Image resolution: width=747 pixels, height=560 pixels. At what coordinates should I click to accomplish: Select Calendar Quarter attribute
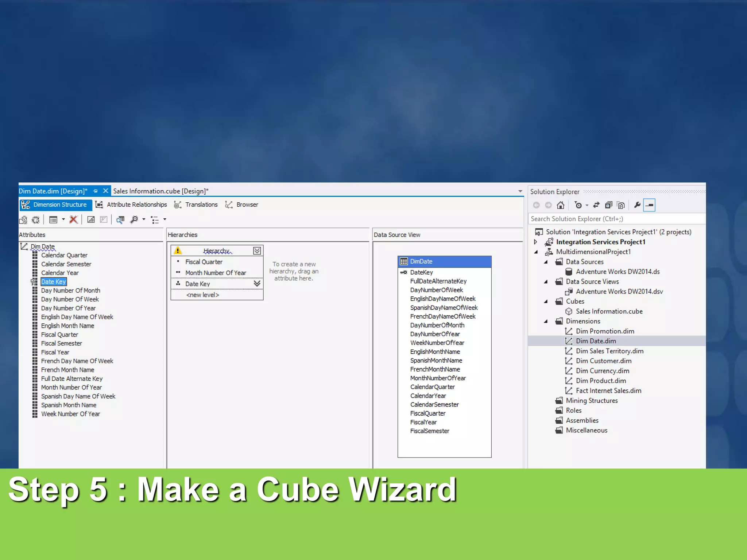click(x=64, y=255)
